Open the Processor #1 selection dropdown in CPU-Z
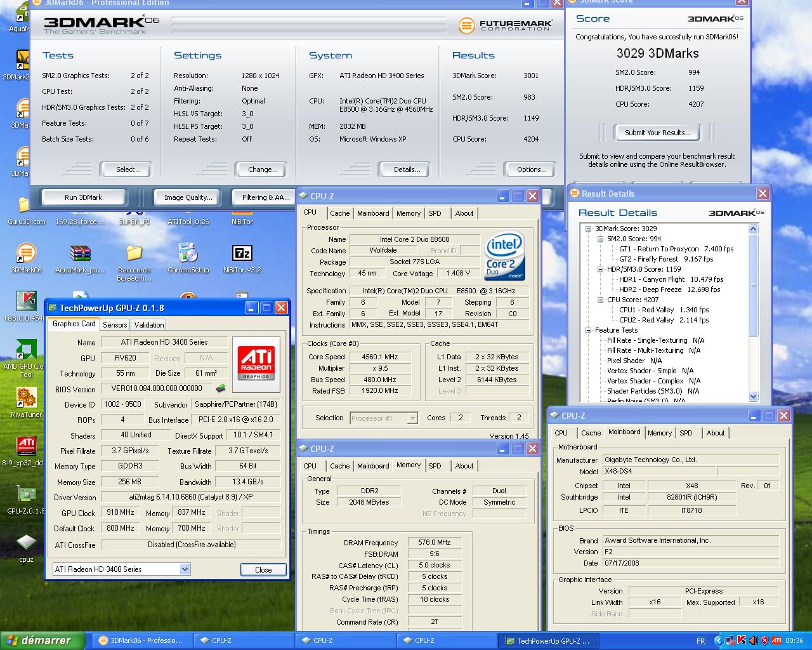812x650 pixels. 412,418
